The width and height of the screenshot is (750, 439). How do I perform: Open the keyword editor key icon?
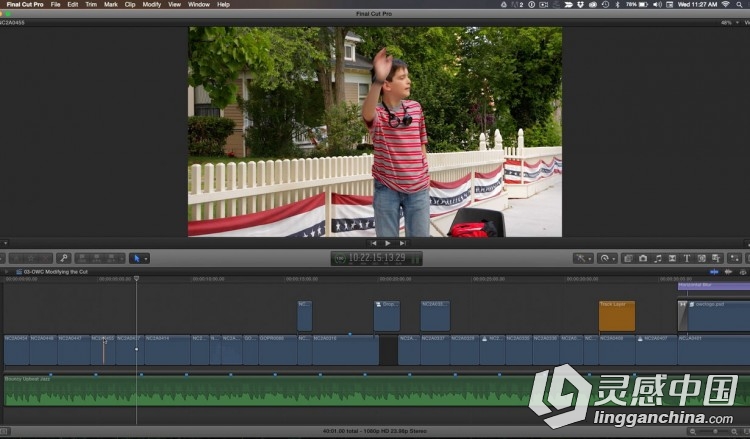click(x=63, y=259)
